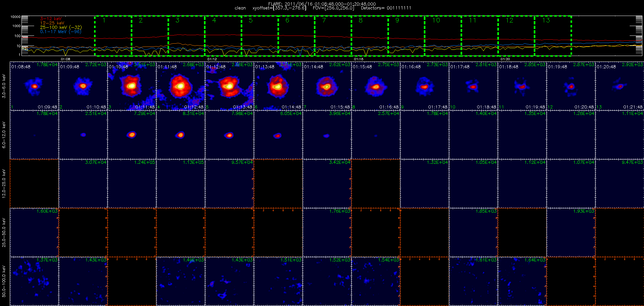Click the blue '0.1-17 MeV (-96)' legend entry
The image size is (644, 306).
(x=60, y=32)
